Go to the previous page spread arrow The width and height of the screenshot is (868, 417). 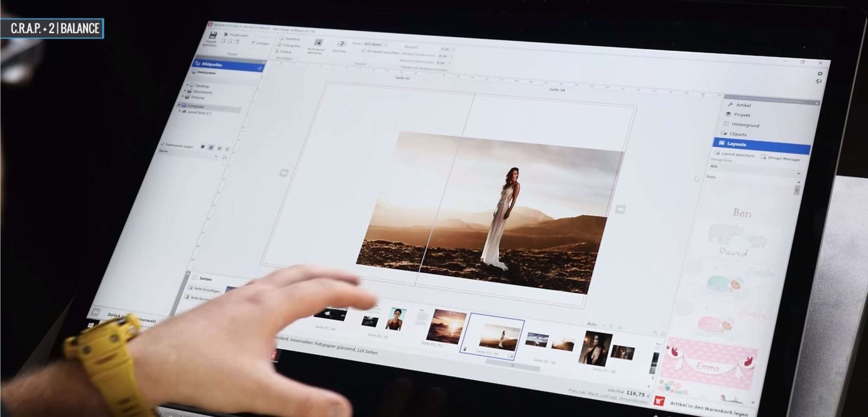[x=284, y=173]
